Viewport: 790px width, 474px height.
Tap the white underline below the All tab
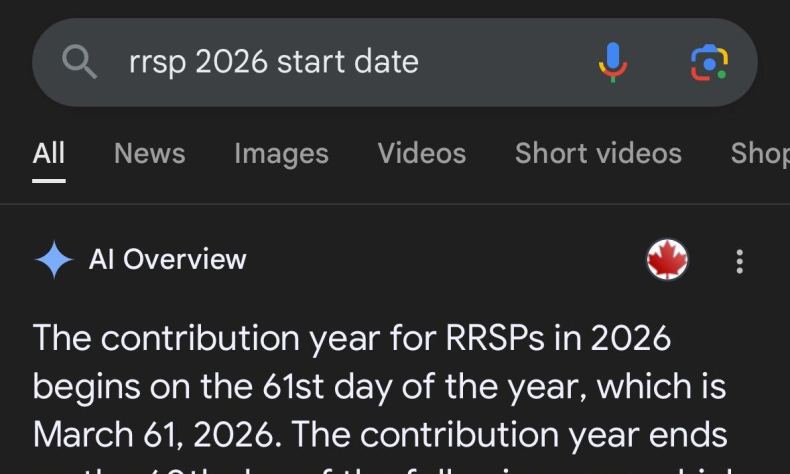pyautogui.click(x=49, y=181)
